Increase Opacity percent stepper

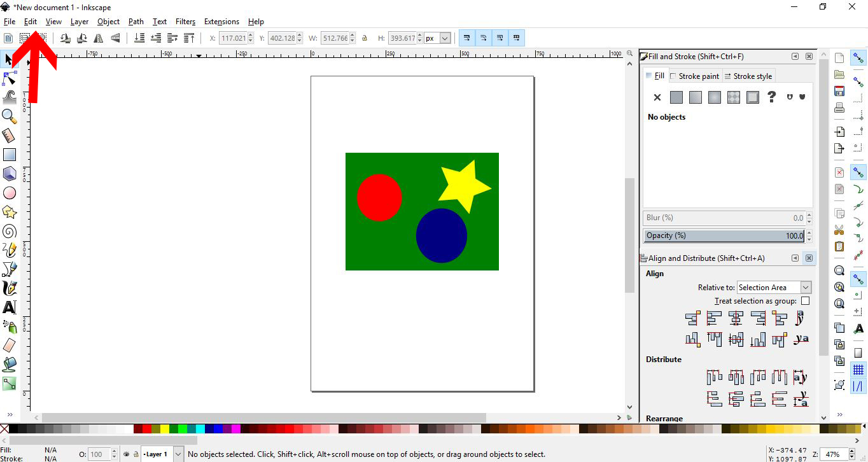(x=809, y=233)
